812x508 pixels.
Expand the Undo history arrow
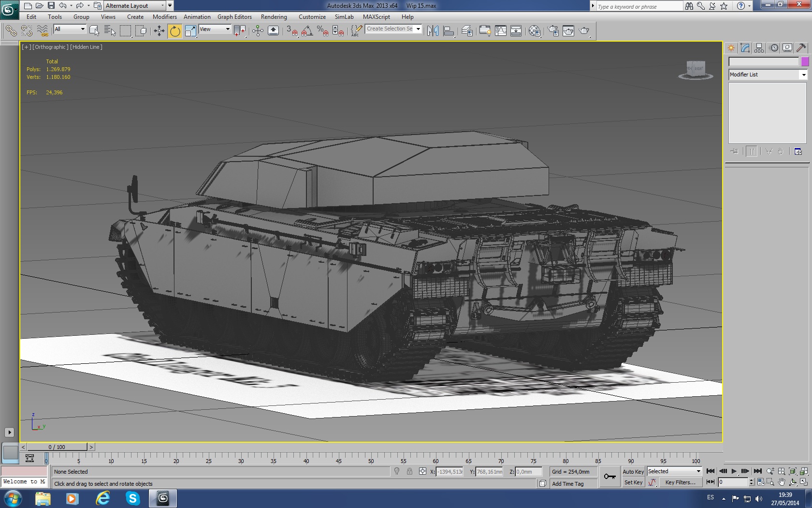tap(71, 6)
